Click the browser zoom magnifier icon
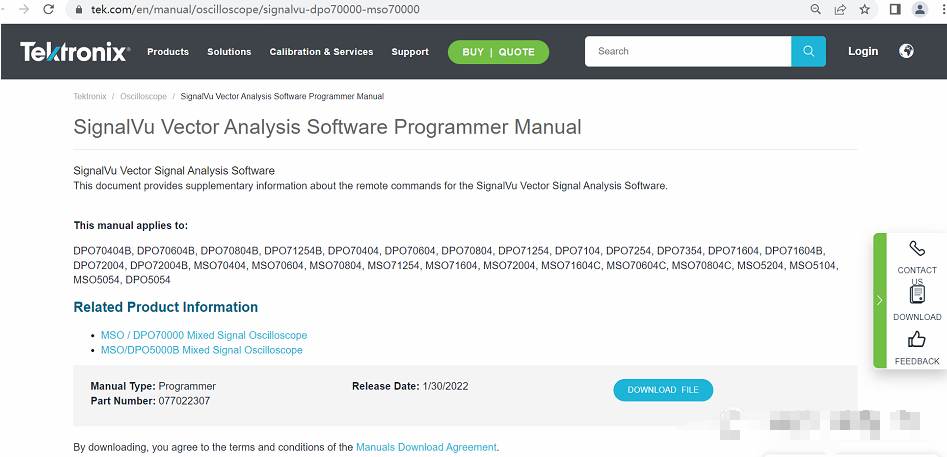Screen dimensions: 947x457 tap(816, 9)
